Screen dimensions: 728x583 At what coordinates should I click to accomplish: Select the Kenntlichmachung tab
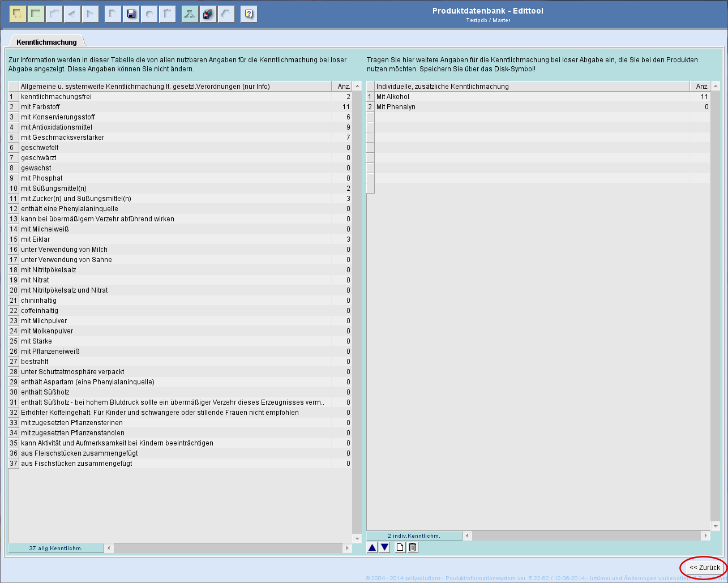coord(46,42)
